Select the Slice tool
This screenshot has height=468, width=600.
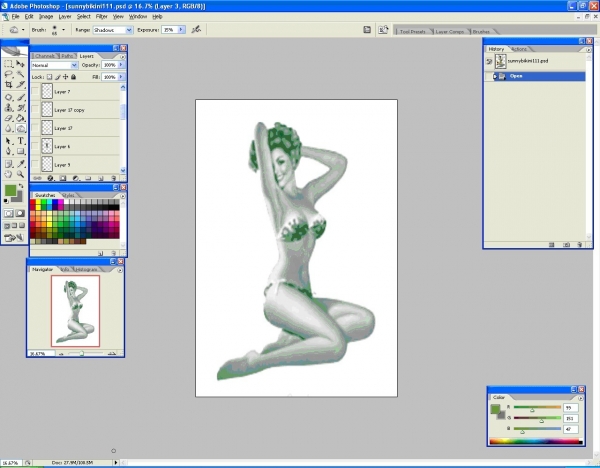pyautogui.click(x=20, y=85)
